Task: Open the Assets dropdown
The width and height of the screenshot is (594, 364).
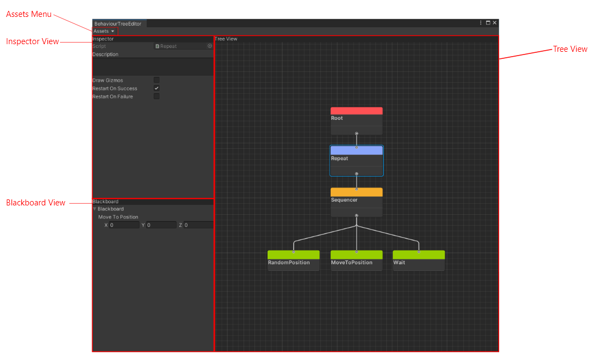Action: click(x=102, y=31)
